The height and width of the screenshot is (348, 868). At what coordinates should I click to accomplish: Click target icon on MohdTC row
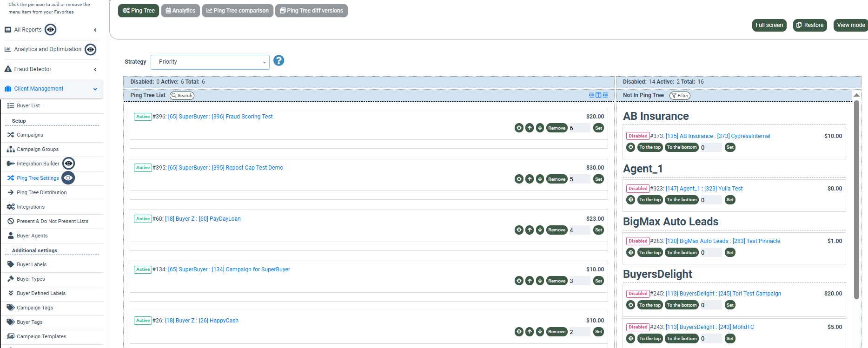(x=630, y=338)
